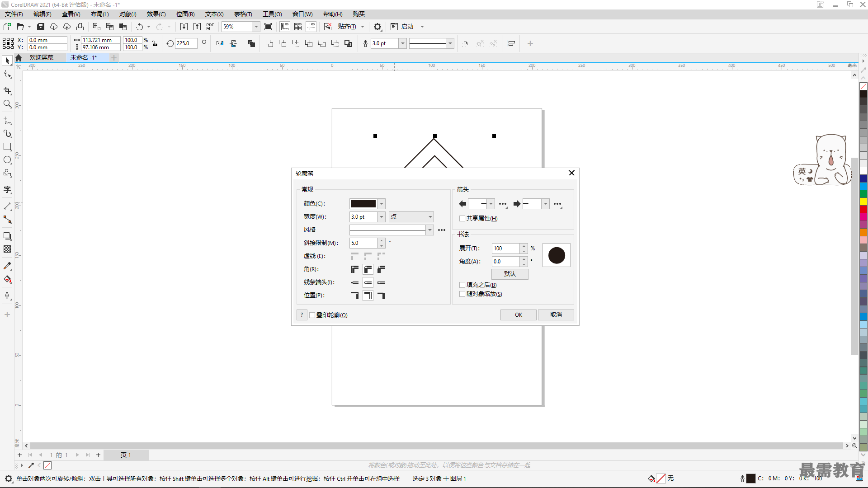The height and width of the screenshot is (488, 868).
Task: Select the zoom tool in toolbar
Action: (x=8, y=104)
